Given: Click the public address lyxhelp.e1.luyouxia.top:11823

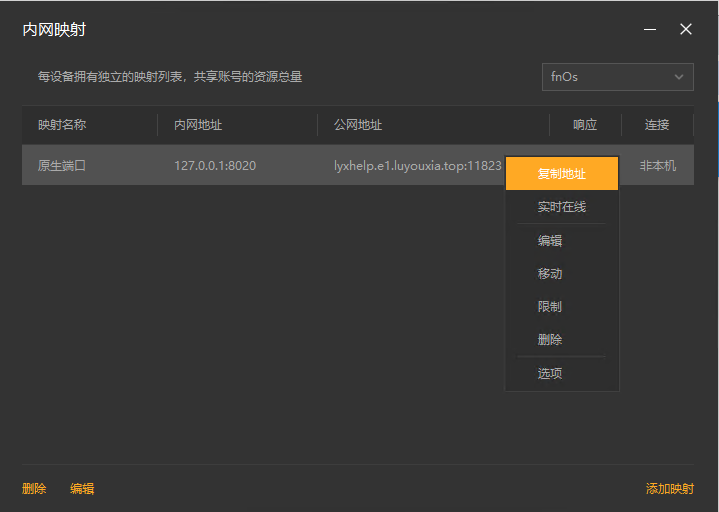Looking at the screenshot, I should (418, 165).
